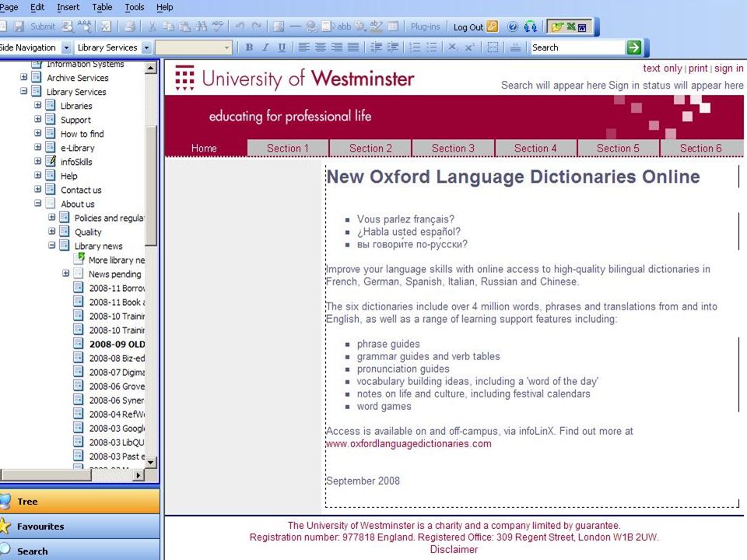Image resolution: width=747 pixels, height=560 pixels.
Task: Click the tree panel vertical scrollbar thumb
Action: (x=151, y=186)
